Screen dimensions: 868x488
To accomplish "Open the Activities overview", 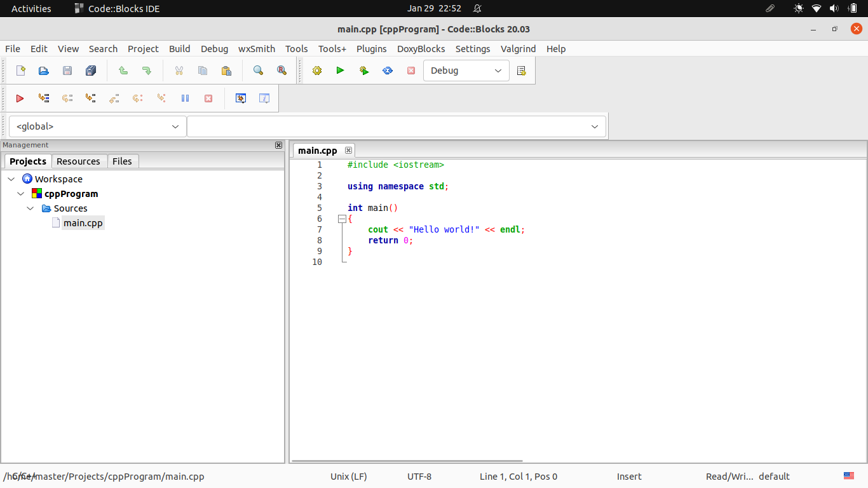I will pos(31,9).
